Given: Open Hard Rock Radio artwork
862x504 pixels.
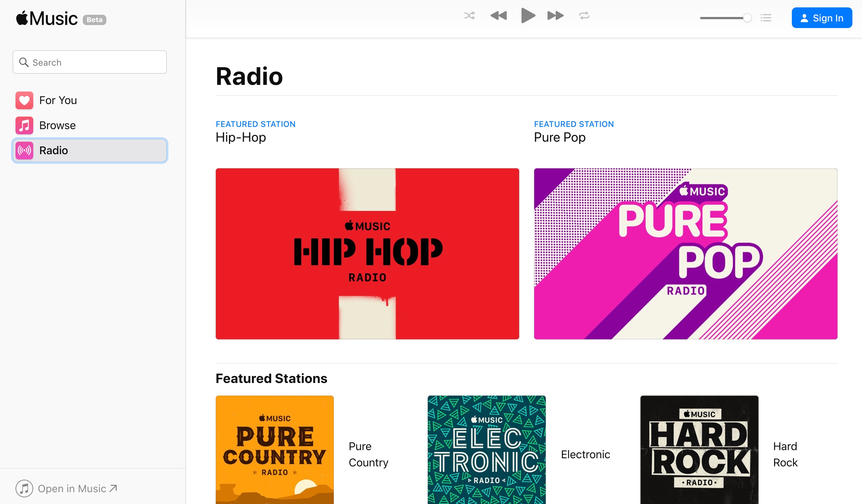Looking at the screenshot, I should tap(699, 450).
